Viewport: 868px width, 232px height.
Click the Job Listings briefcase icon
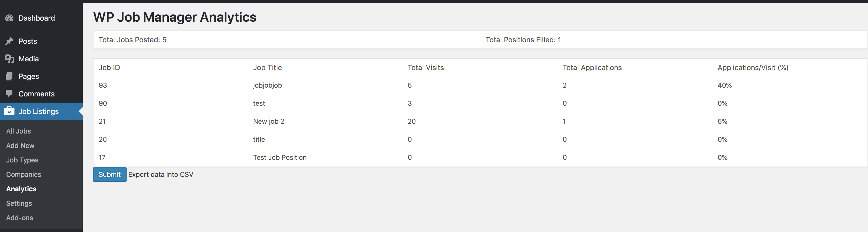(10, 111)
